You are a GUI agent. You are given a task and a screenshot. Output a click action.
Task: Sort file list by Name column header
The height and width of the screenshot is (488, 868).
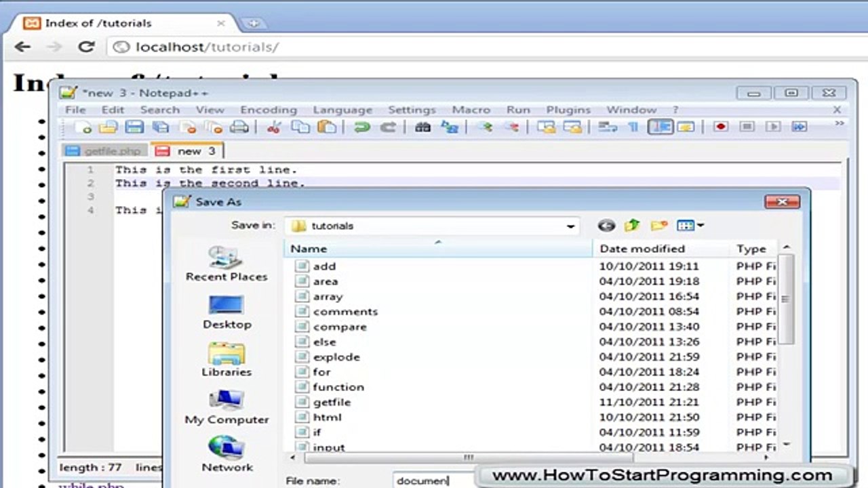(438, 249)
